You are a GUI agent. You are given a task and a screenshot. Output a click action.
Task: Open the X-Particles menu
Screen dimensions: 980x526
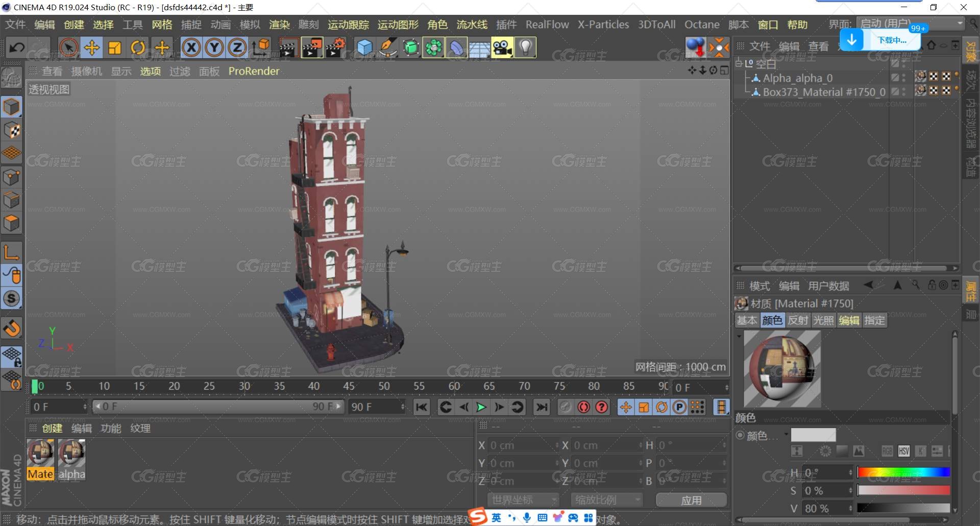click(603, 25)
